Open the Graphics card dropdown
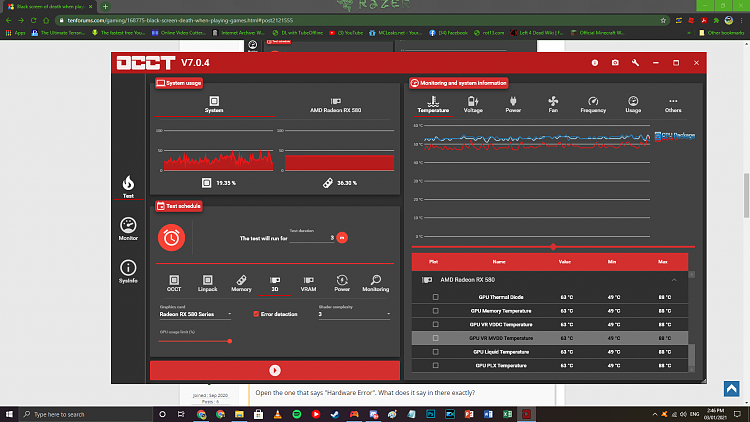This screenshot has height=422, width=750. [x=195, y=314]
